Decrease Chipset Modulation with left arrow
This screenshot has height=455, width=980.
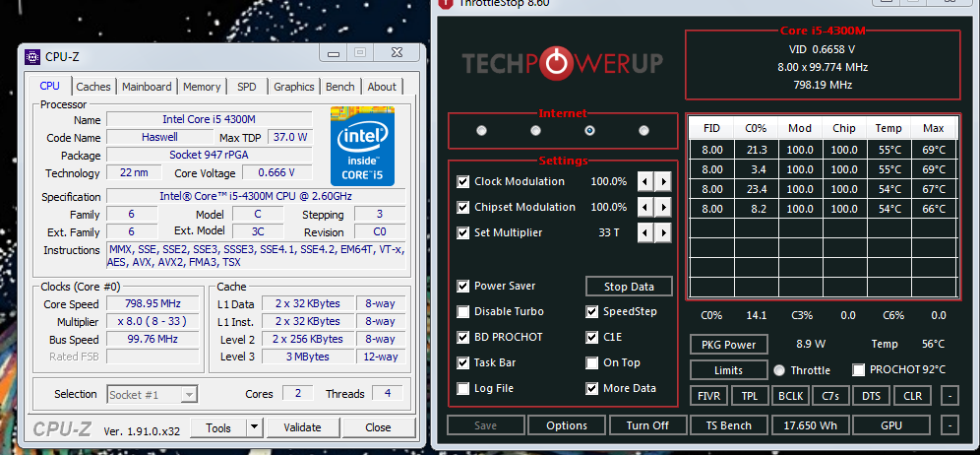645,207
